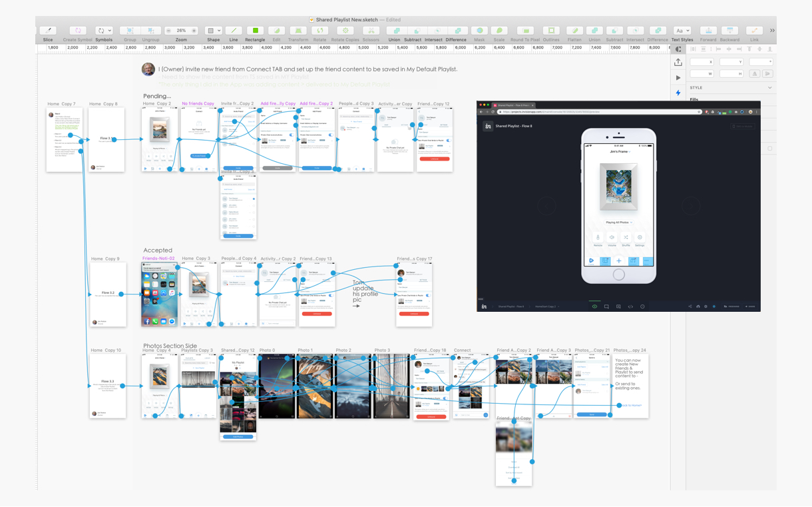Screen dimensions: 812x507
Task: Click the Group toolbar icon
Action: point(130,31)
